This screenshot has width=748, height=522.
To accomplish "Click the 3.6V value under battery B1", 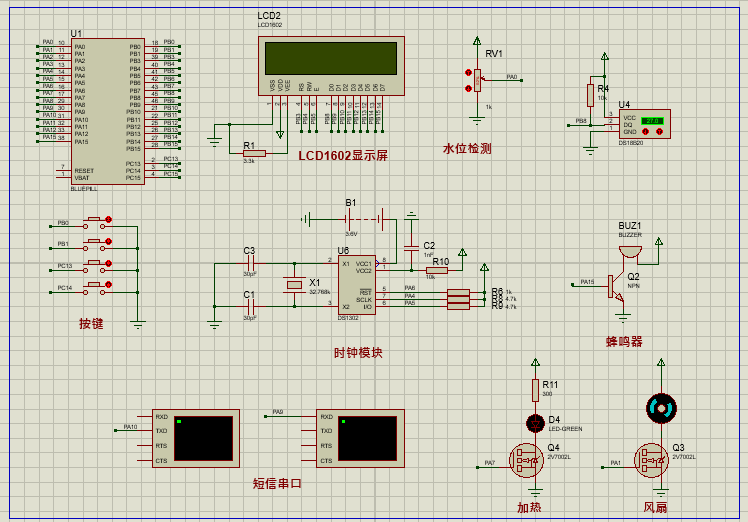I will 352,234.
